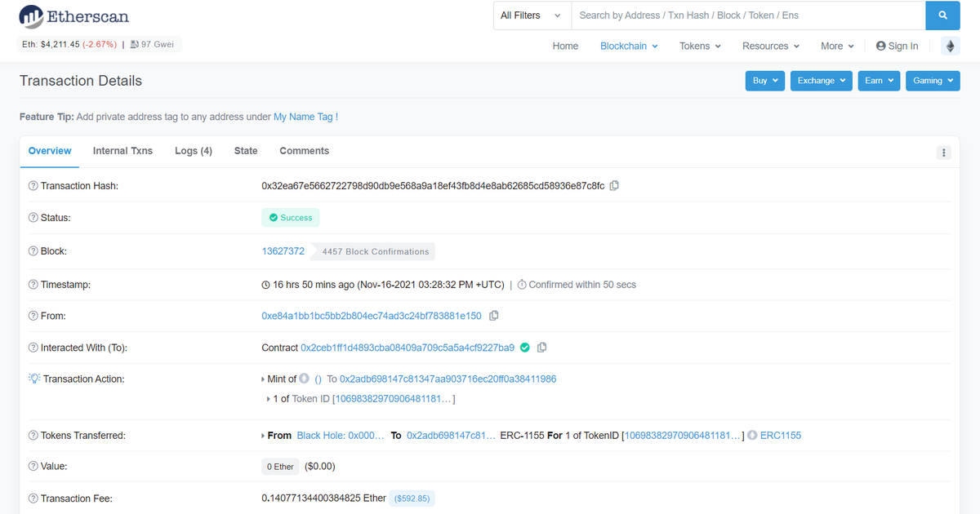This screenshot has width=980, height=514.
Task: Click the Sign In link
Action: click(897, 47)
